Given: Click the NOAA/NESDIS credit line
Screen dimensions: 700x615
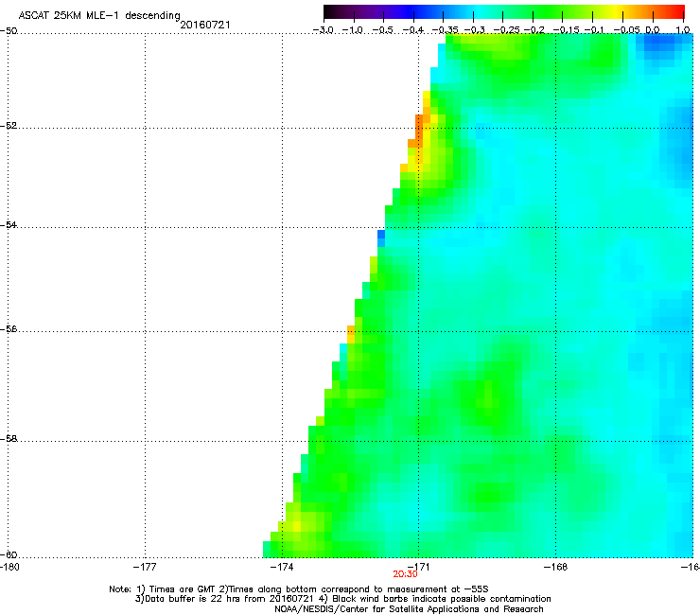Looking at the screenshot, I should (x=409, y=609).
